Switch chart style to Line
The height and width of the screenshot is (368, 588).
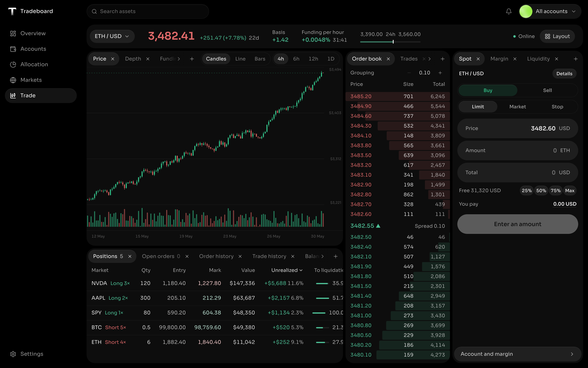(240, 59)
